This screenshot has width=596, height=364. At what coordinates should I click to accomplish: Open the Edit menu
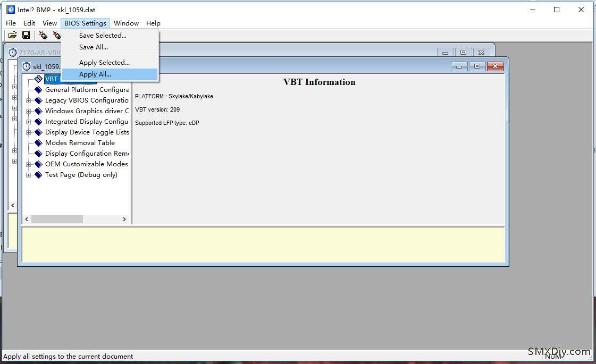click(29, 23)
